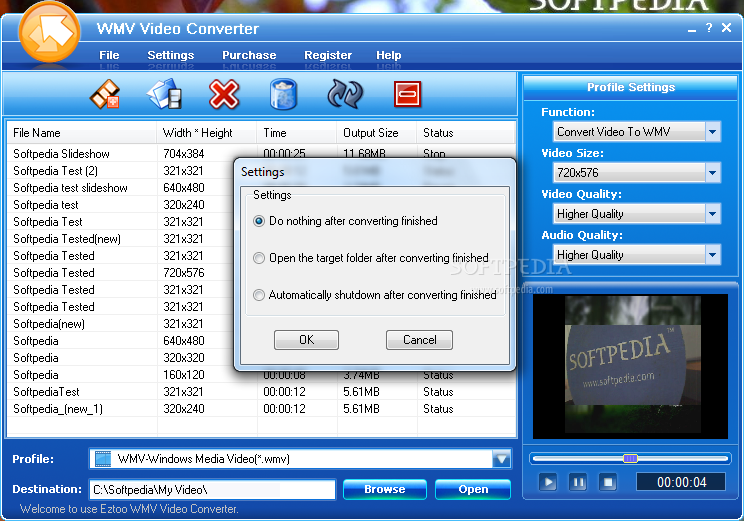Image resolution: width=744 pixels, height=521 pixels.
Task: Stop the preview video
Action: point(608,483)
